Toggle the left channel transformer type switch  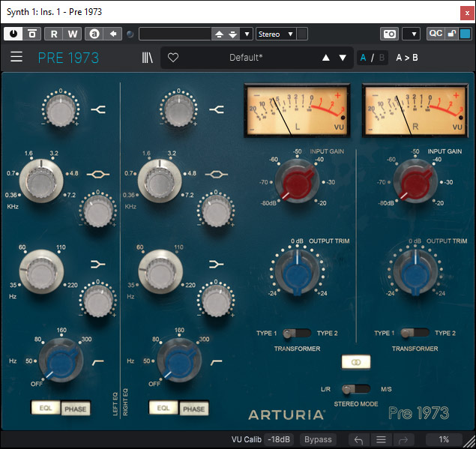point(297,333)
